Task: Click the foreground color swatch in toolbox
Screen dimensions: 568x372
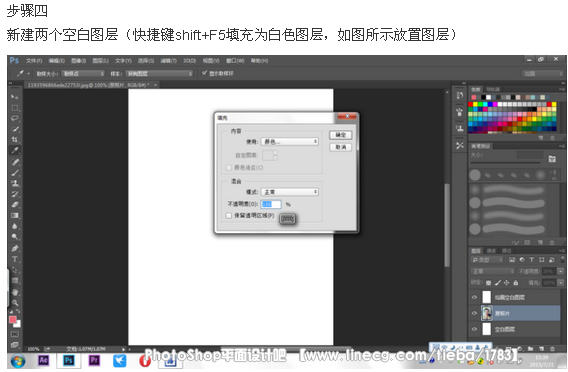Action: (x=13, y=319)
